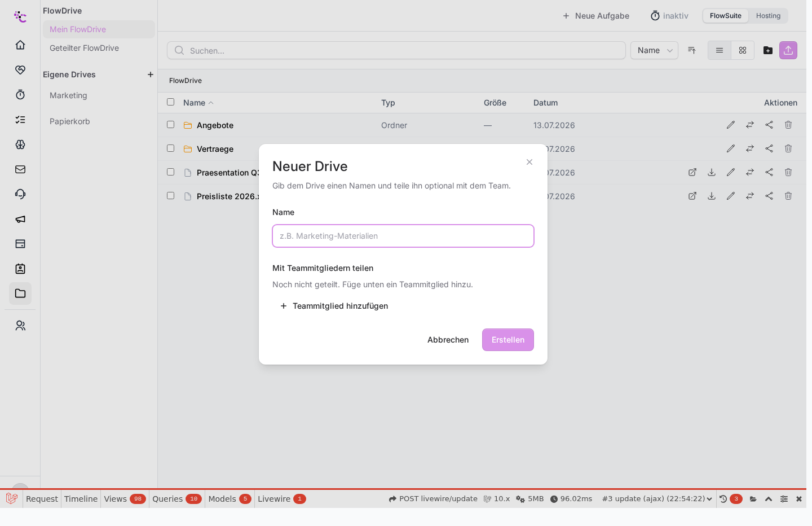Delete the Angebote folder via trash icon
The height and width of the screenshot is (526, 812).
pyautogui.click(x=788, y=125)
